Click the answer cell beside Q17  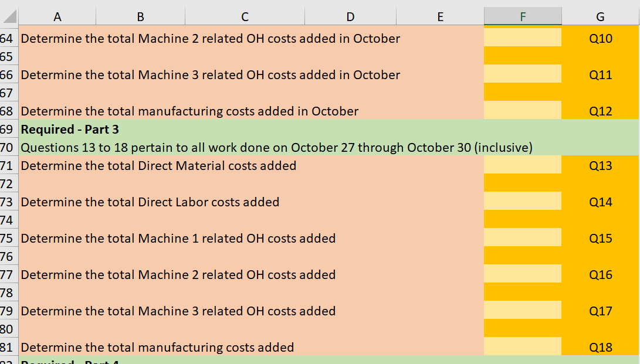(522, 311)
